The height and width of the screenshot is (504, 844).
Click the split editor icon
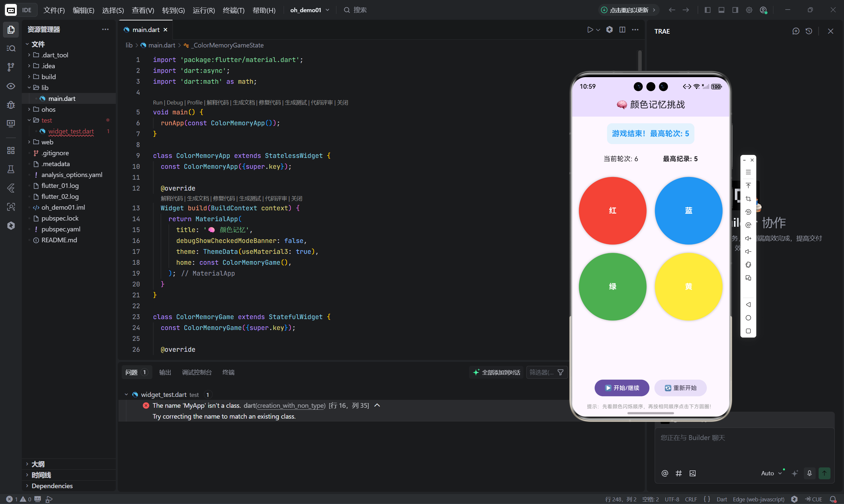pos(622,30)
